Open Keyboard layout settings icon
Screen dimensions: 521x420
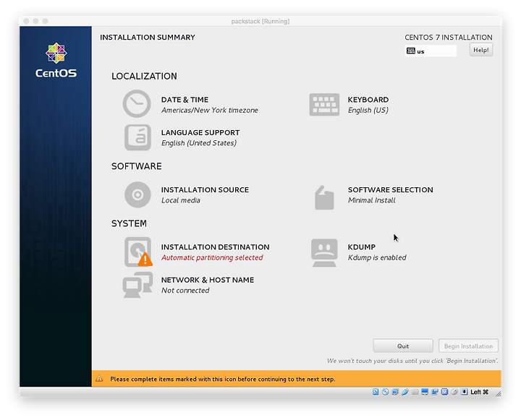pos(324,105)
